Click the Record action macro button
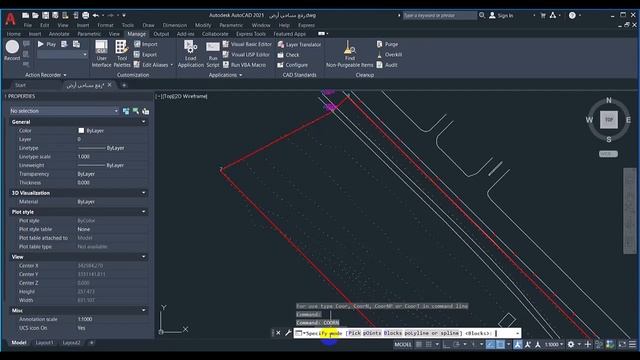The image size is (640, 360). coord(12,51)
